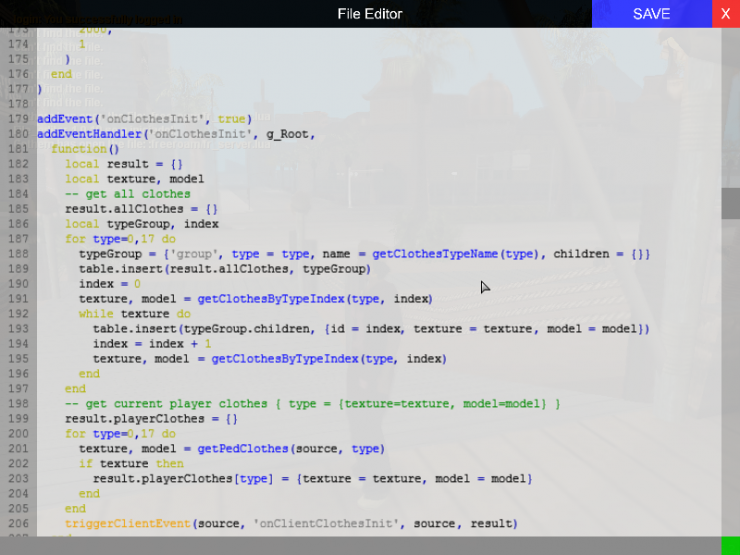The height and width of the screenshot is (555, 740).
Task: Place cursor on addEvent('onClothesInit', true) line
Action: click(144, 119)
